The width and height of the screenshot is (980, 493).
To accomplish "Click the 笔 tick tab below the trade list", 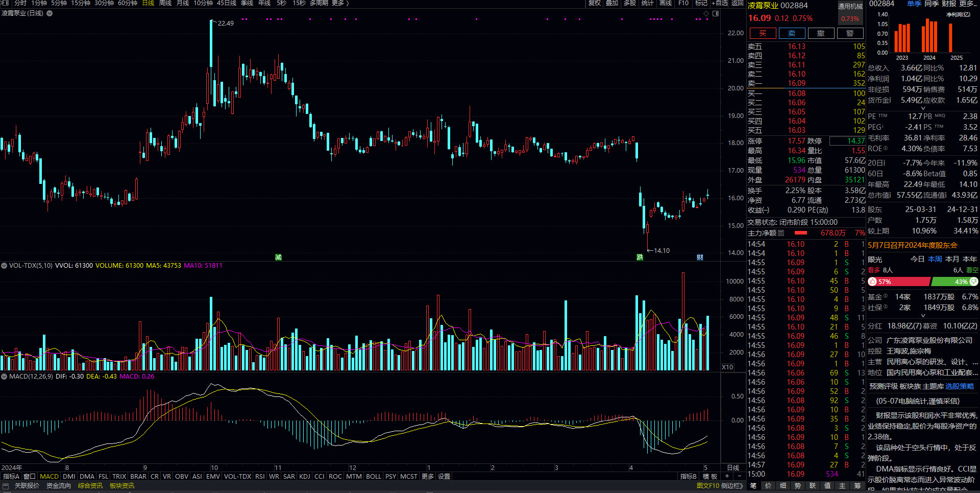I will (753, 486).
